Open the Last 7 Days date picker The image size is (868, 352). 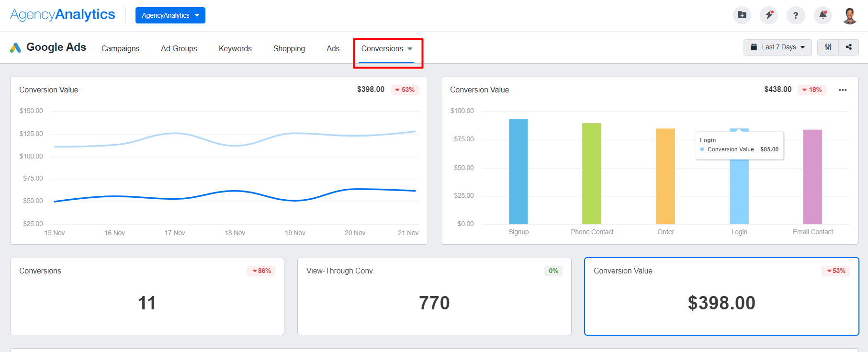coord(777,47)
